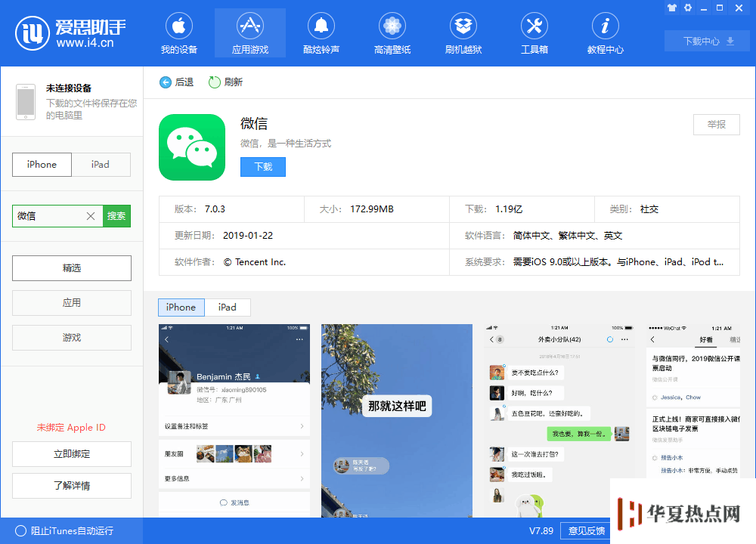Click the 举报 report button
756x544 pixels.
(717, 125)
